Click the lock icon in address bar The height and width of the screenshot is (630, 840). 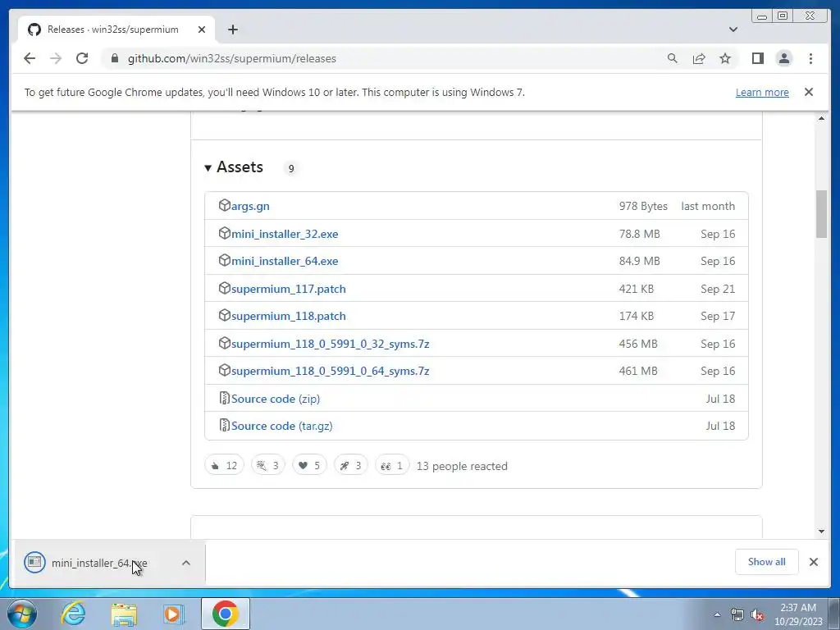point(115,58)
